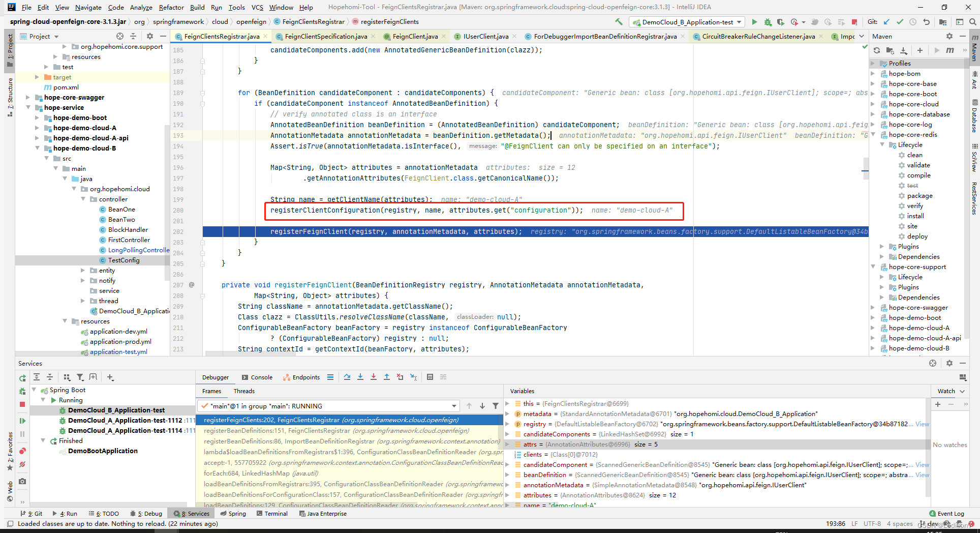Click the Build project hammer icon

(x=619, y=22)
